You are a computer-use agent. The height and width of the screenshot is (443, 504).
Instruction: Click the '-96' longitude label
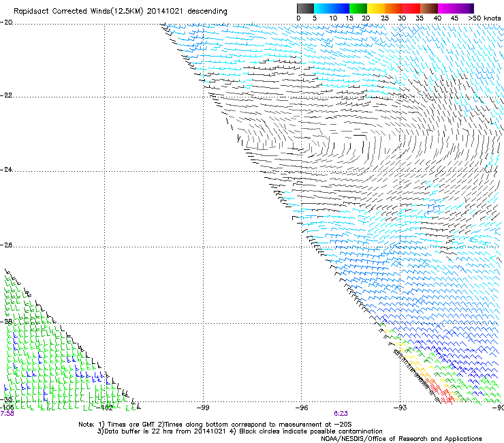[302, 408]
